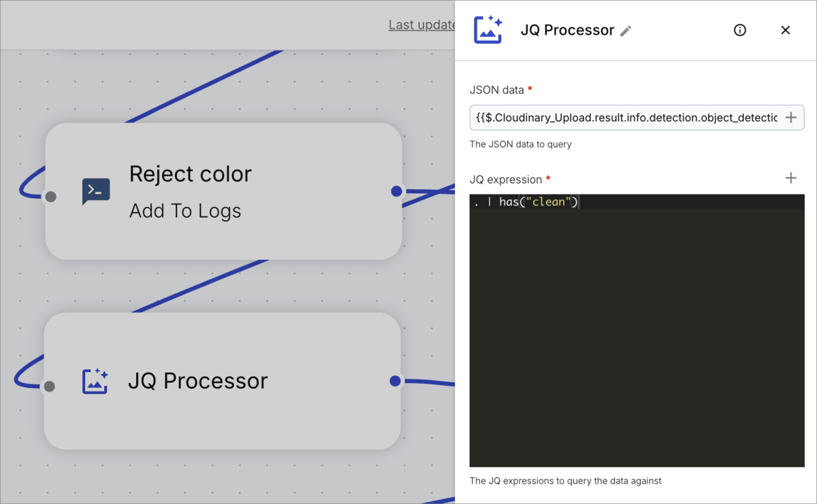
Task: Click the input port of the Reject color node
Action: tap(50, 197)
